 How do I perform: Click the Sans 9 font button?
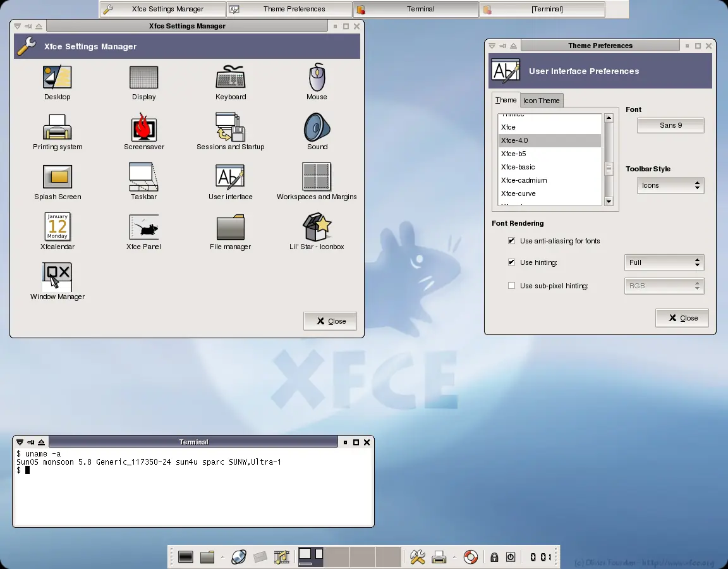(670, 125)
